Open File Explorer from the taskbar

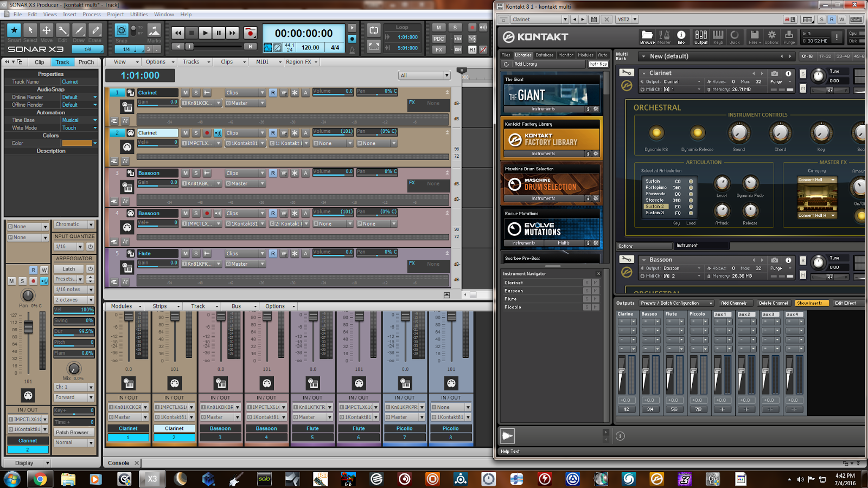[x=68, y=479]
